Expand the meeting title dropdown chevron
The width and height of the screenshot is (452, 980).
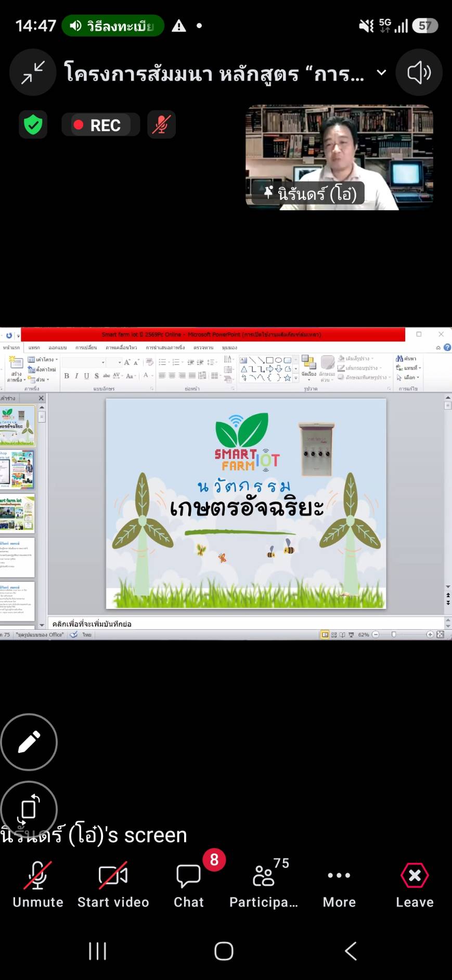(x=381, y=73)
